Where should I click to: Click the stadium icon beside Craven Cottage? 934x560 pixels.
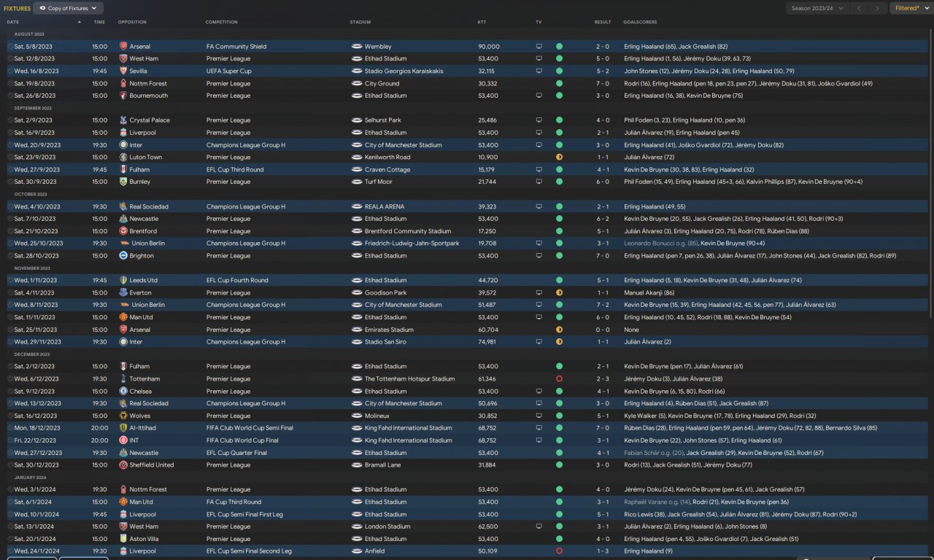point(357,170)
